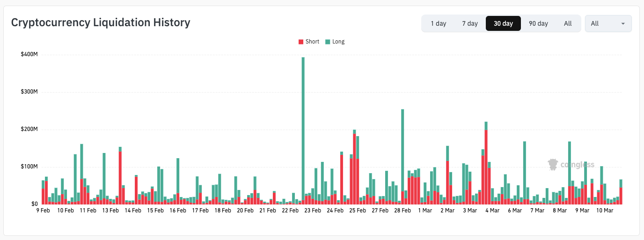Image resolution: width=644 pixels, height=240 pixels.
Task: Click the green Long legend swatch
Action: tap(328, 42)
